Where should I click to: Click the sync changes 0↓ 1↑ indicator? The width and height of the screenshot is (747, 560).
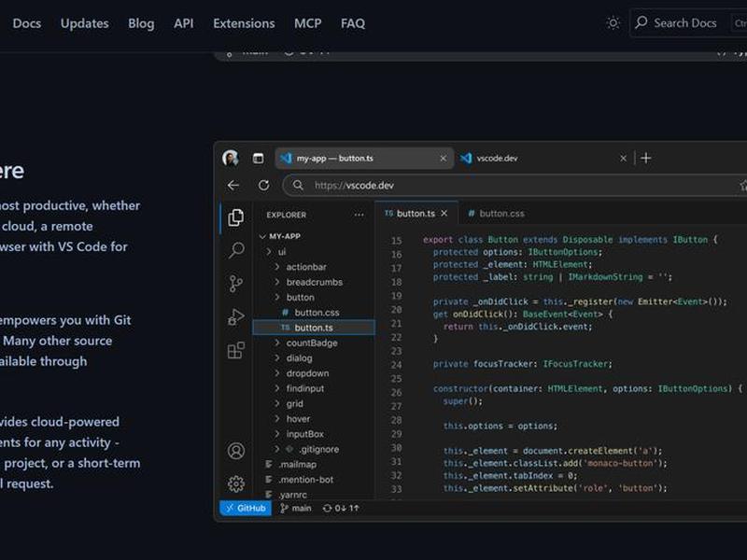341,508
